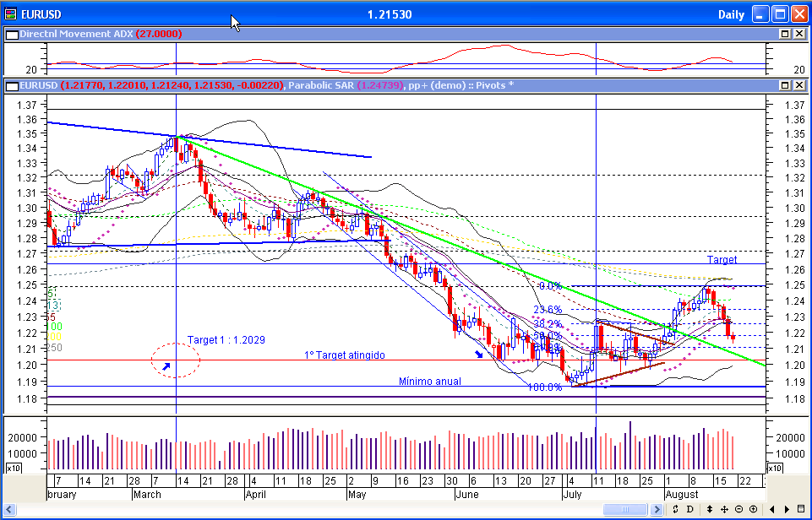
Task: Open the chart list icon at bottom right
Action: click(x=800, y=509)
